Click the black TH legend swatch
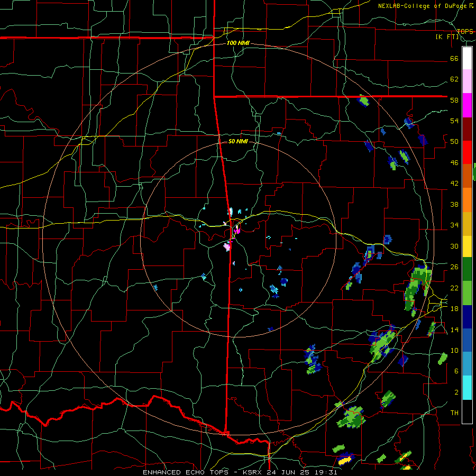This screenshot has width=476, height=476. [x=467, y=411]
